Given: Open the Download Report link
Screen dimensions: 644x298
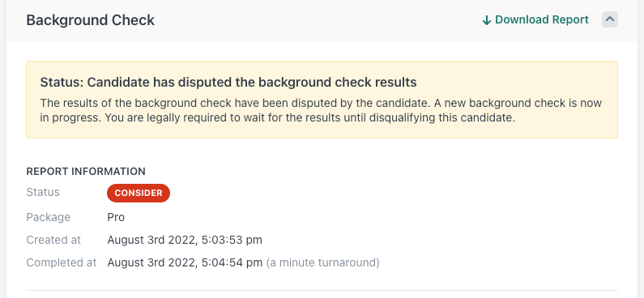Looking at the screenshot, I should (x=535, y=19).
